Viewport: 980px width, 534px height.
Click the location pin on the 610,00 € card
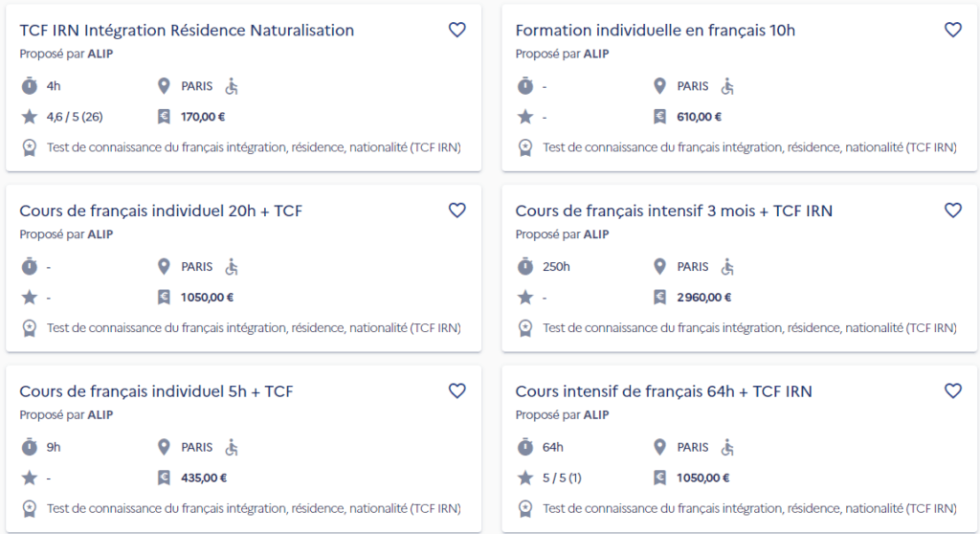click(659, 86)
